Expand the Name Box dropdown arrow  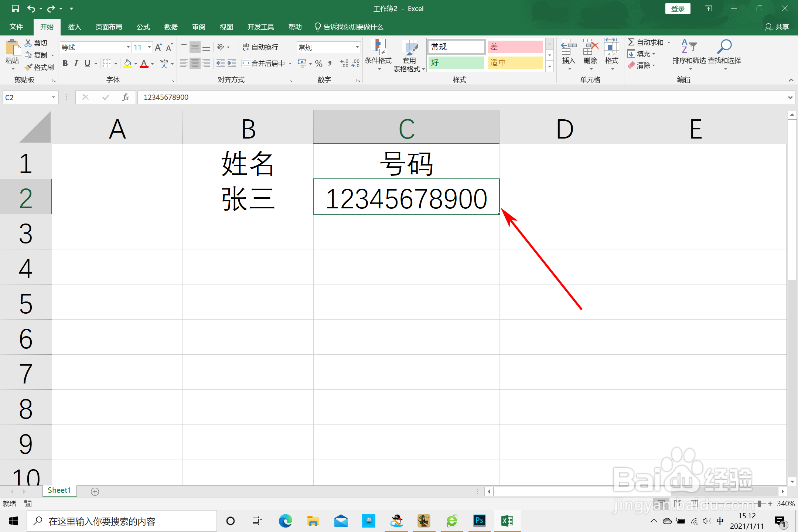click(x=53, y=97)
